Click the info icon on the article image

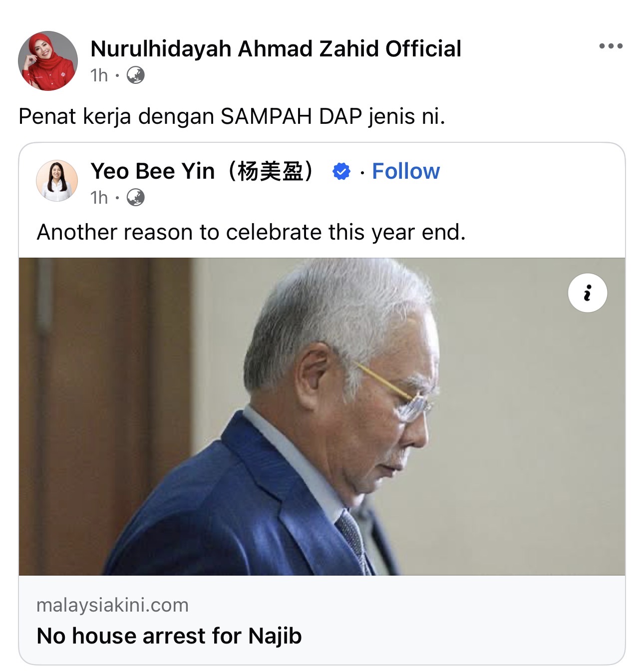click(588, 293)
